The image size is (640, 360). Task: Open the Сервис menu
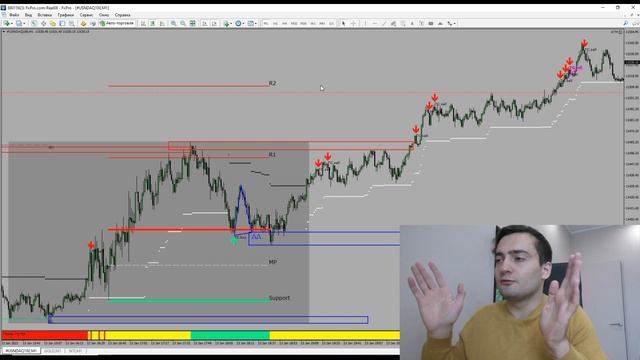tap(86, 15)
